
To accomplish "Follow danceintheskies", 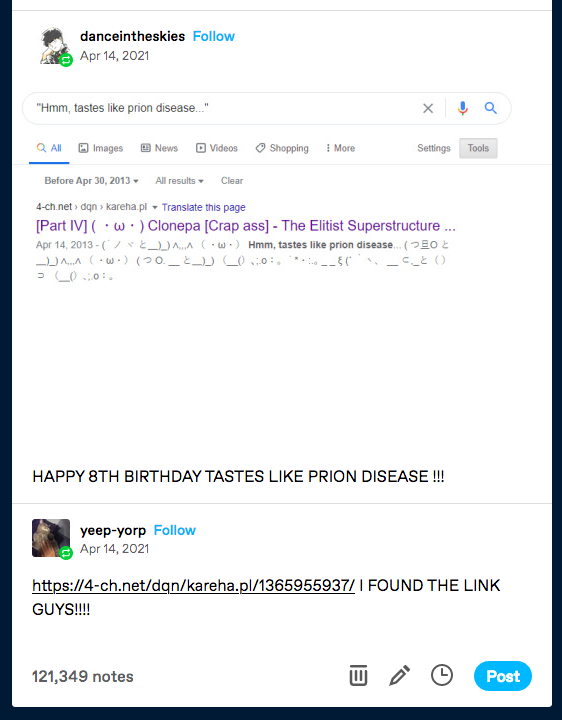I will point(214,36).
